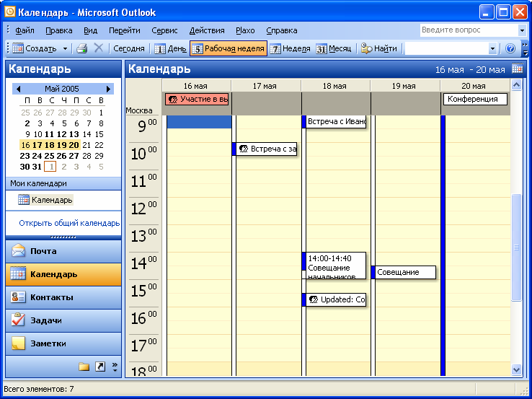Go to next month in date navigator
The width and height of the screenshot is (532, 399).
click(108, 89)
